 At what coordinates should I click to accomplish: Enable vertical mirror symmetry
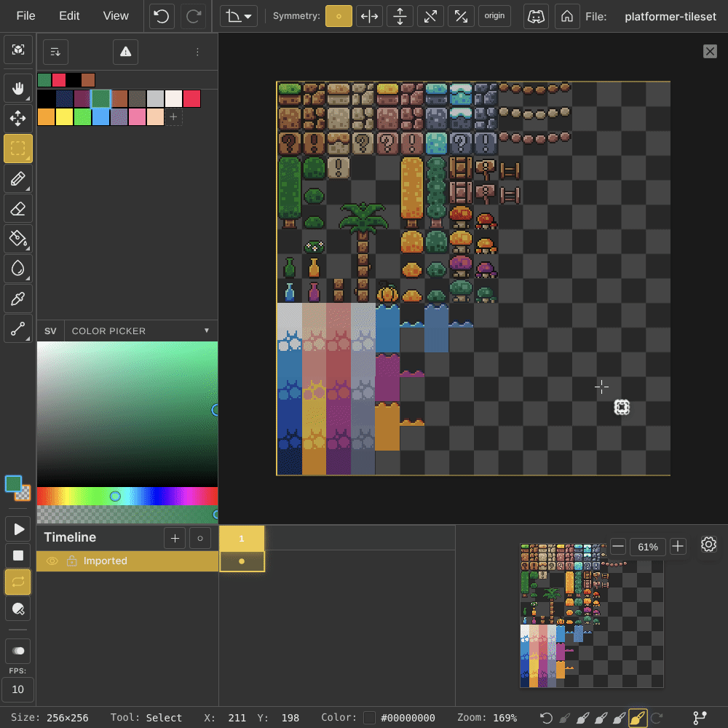(400, 16)
